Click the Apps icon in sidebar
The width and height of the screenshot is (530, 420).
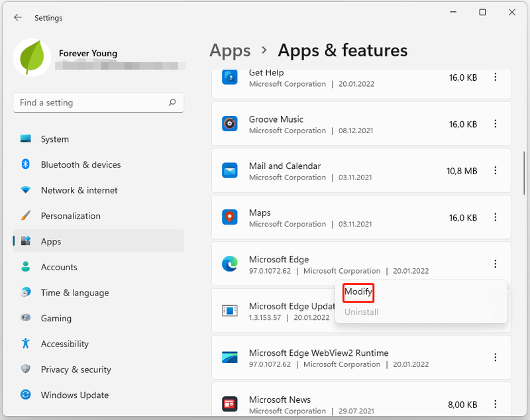click(26, 241)
